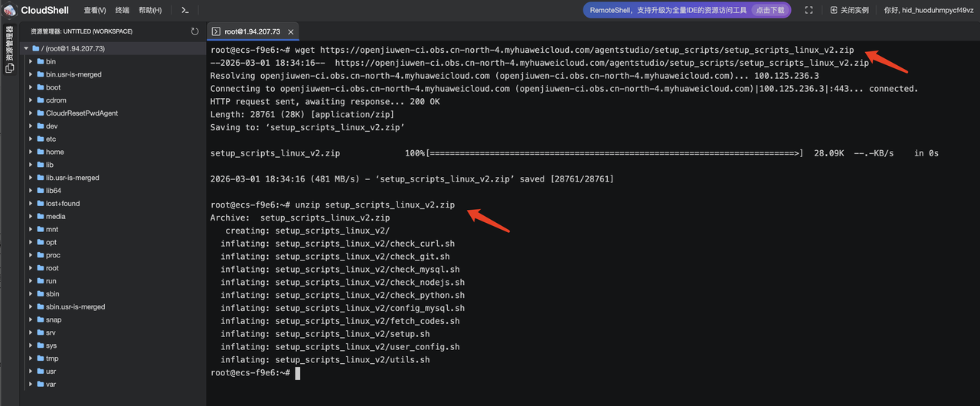980x406 pixels.
Task: Expand the etc folder arrow
Action: pyautogui.click(x=31, y=139)
